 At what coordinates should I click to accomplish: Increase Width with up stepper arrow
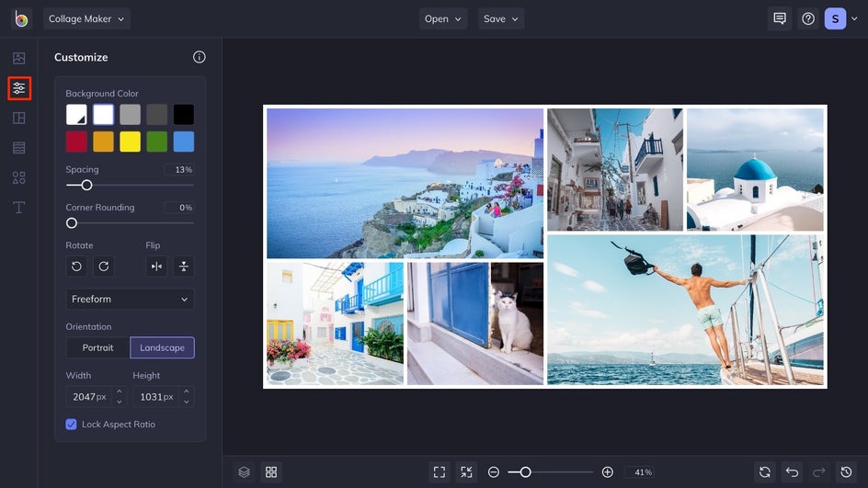[x=119, y=392]
